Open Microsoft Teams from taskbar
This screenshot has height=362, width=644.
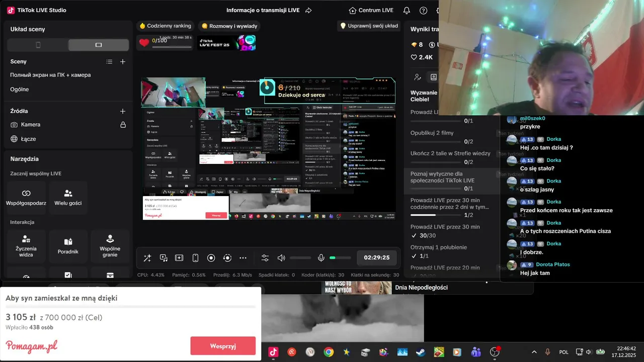pos(476,352)
